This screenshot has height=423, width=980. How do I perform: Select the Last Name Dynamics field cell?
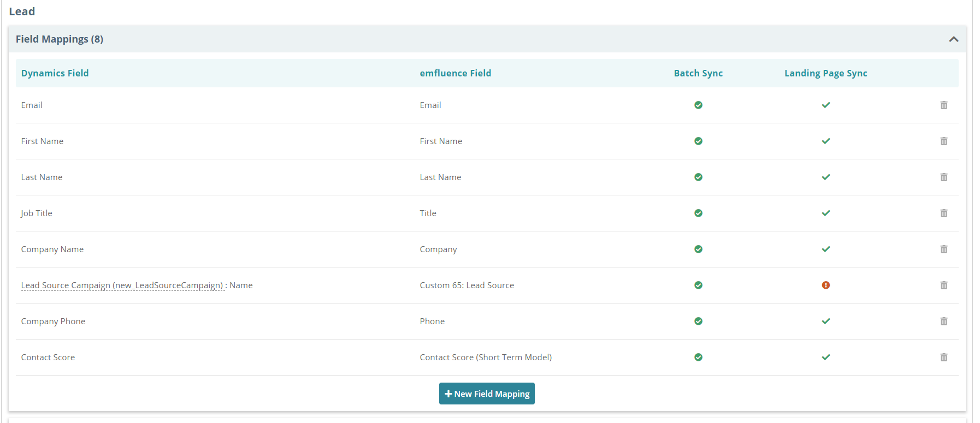(x=42, y=177)
